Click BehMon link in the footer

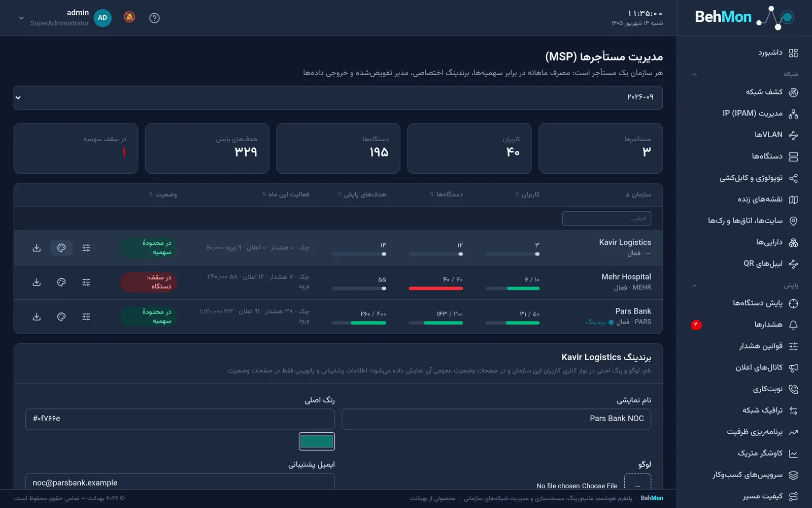pyautogui.click(x=652, y=498)
